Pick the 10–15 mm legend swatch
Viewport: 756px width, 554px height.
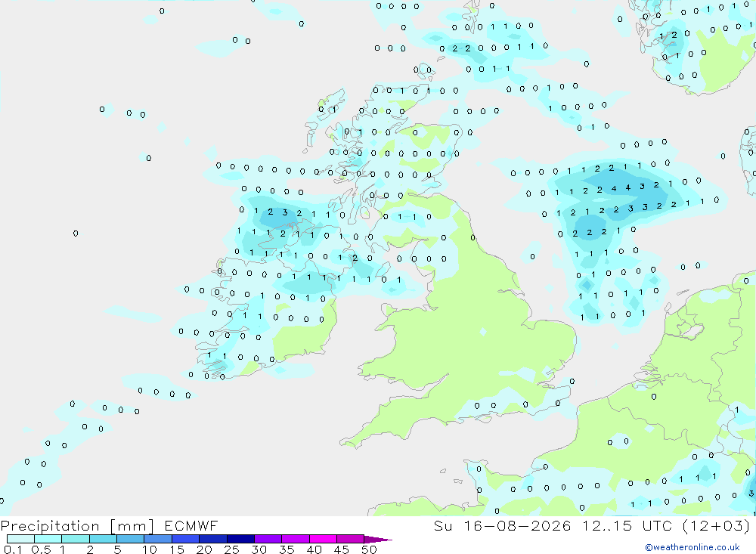[158, 539]
